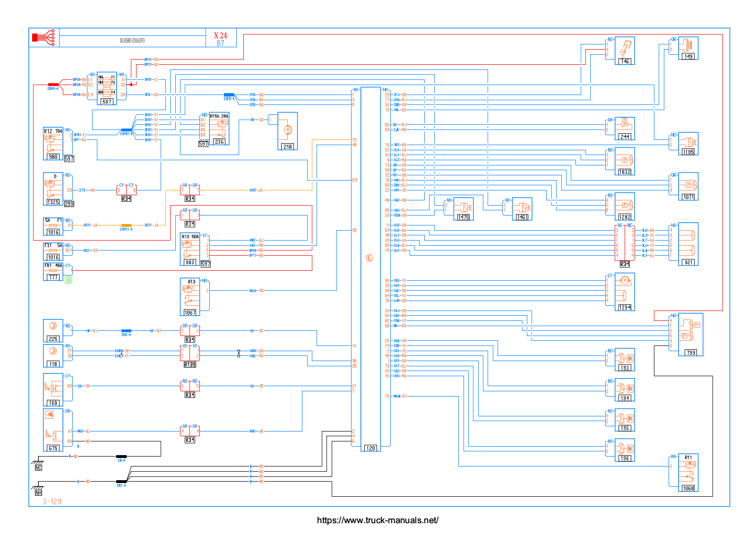Click the injector symbol labeled 193

(x=625, y=360)
